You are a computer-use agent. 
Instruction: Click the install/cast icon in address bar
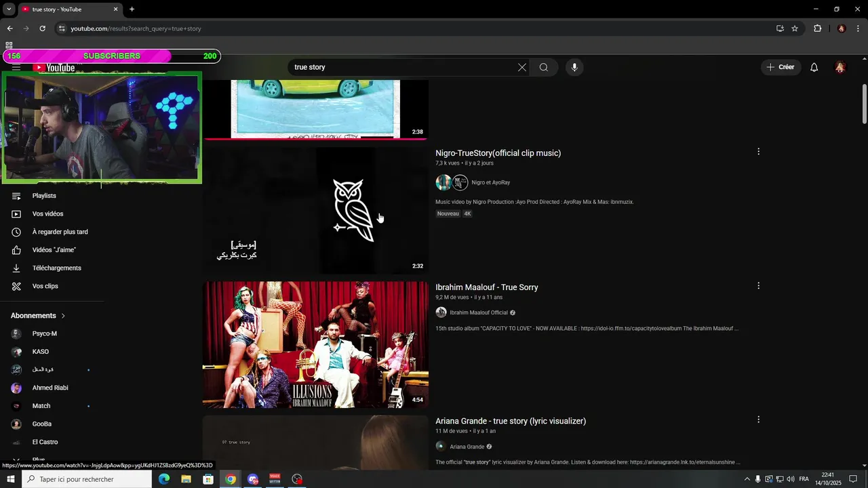point(780,28)
